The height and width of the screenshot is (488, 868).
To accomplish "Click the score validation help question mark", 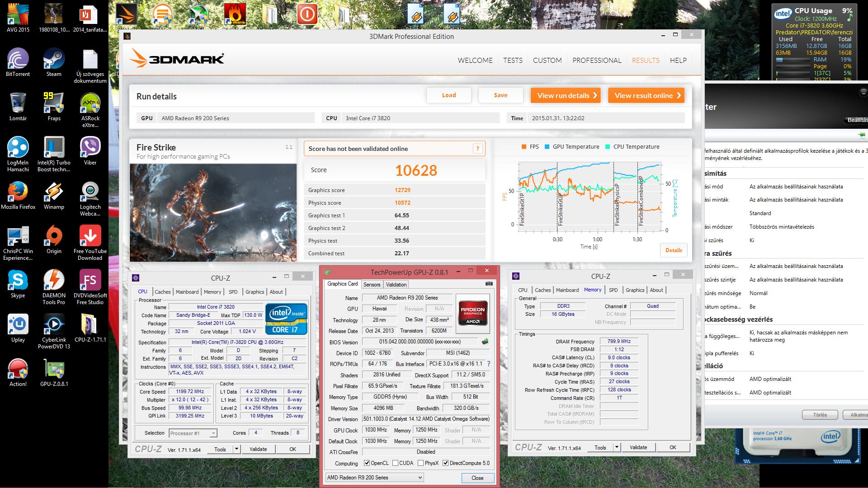I will point(477,149).
